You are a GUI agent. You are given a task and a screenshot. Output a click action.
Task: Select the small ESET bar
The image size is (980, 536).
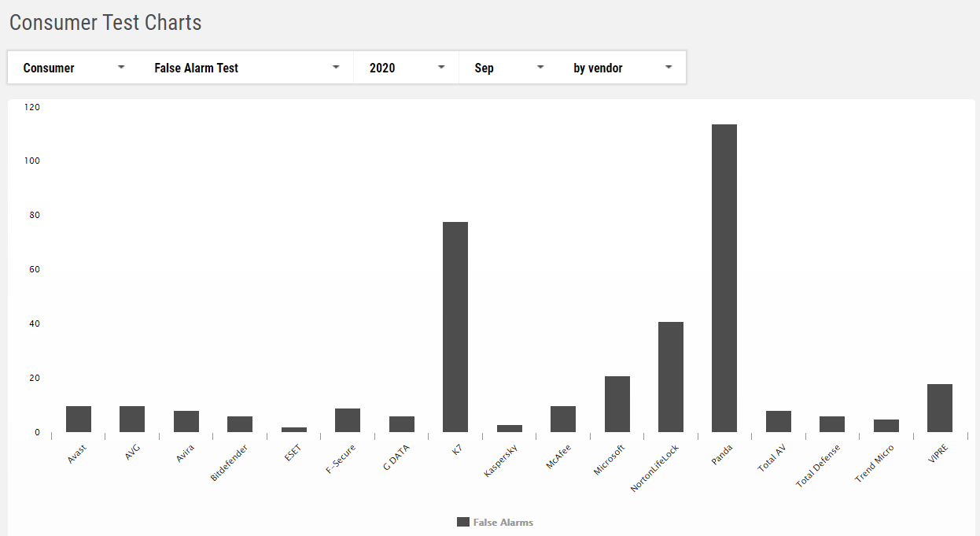[294, 430]
